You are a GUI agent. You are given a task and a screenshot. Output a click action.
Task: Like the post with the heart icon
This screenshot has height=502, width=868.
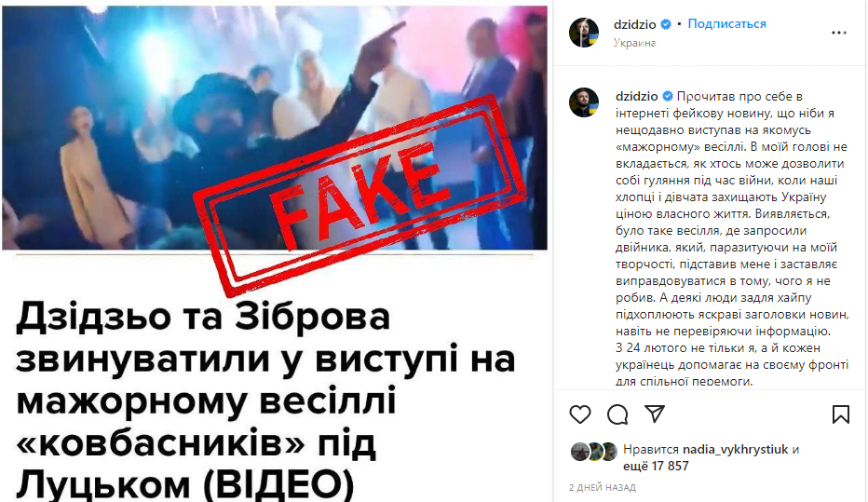click(580, 414)
